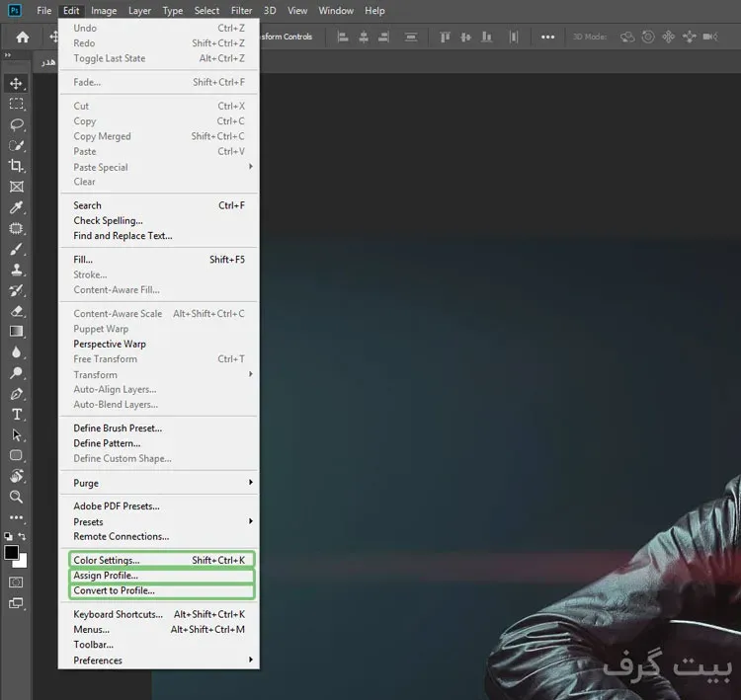Image resolution: width=741 pixels, height=700 pixels.
Task: Open the Layer menu
Action: pyautogui.click(x=139, y=11)
